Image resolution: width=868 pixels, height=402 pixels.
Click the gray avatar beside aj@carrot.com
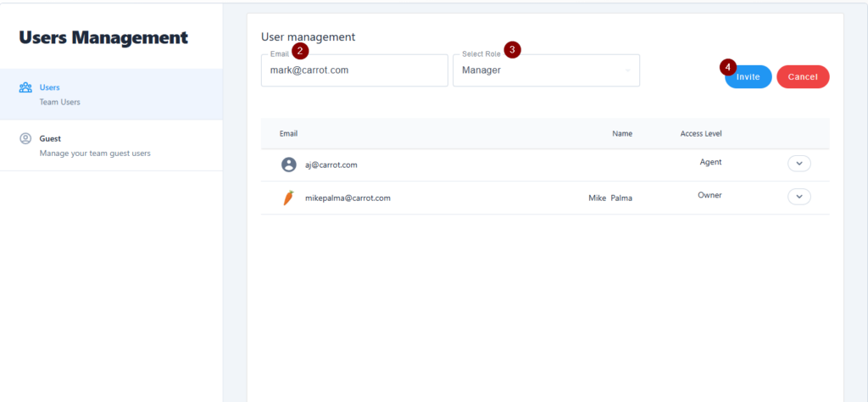tap(289, 165)
